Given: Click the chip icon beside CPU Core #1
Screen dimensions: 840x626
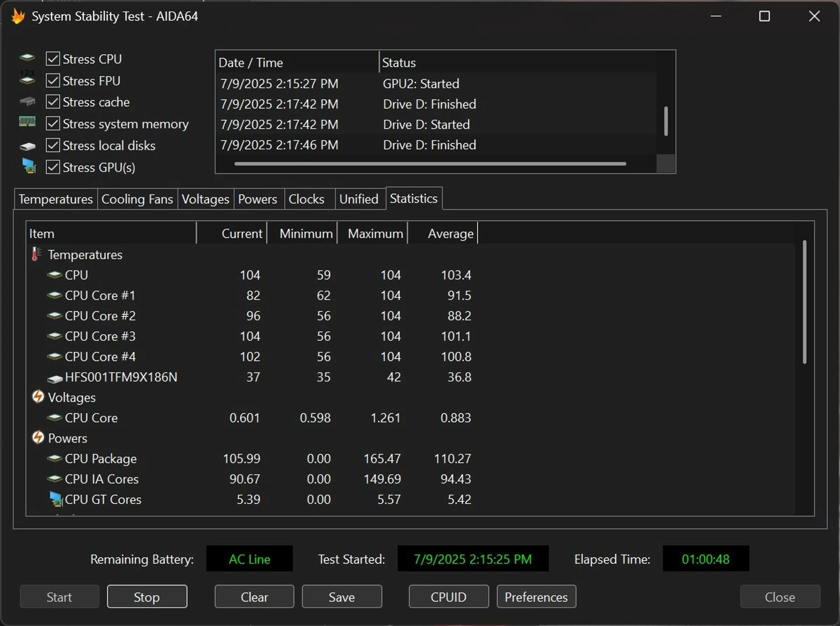Looking at the screenshot, I should tap(54, 295).
